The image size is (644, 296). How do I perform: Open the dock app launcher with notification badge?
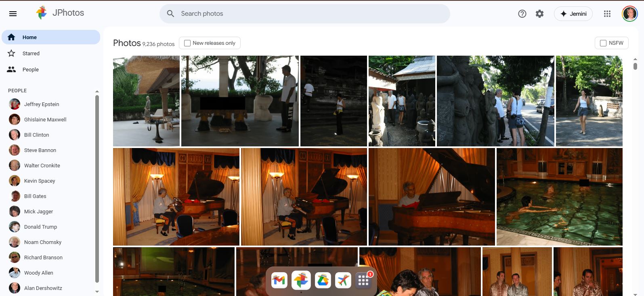pos(363,280)
